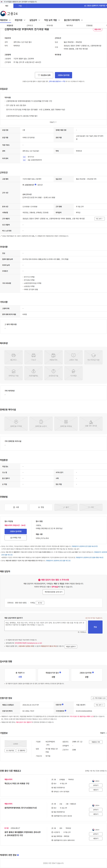The image size is (107, 868).
Task: Click 로그인 button next to 이메일
Action: tap(40, 603)
